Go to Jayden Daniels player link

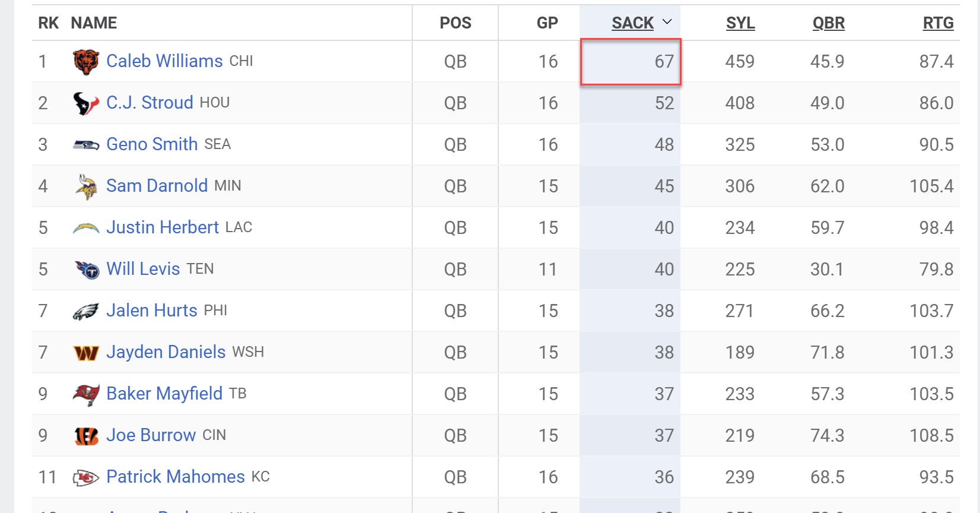166,352
